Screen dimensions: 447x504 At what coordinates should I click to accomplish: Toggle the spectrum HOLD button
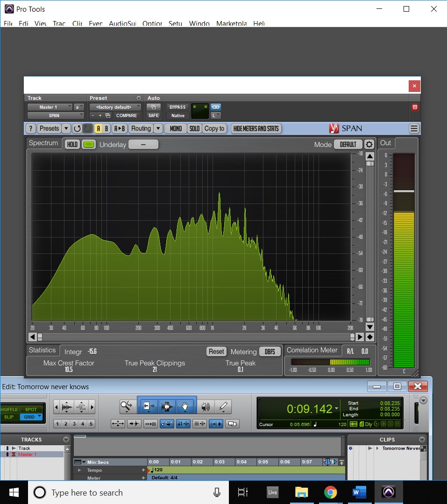pos(72,145)
